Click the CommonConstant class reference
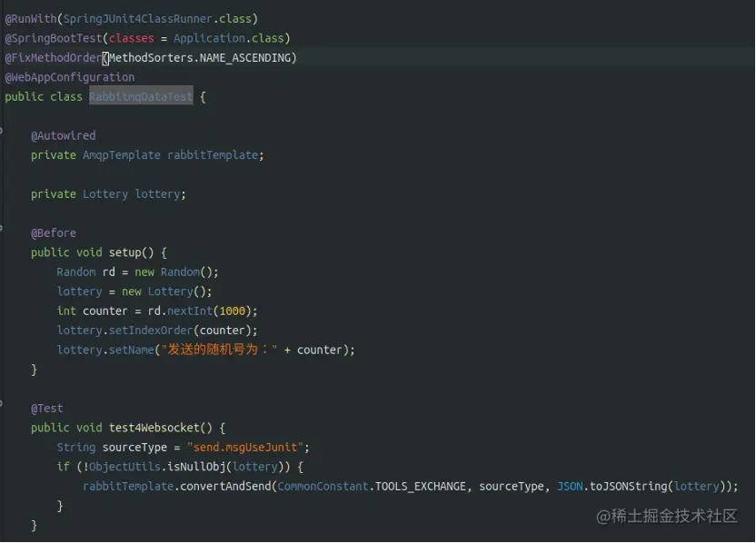The height and width of the screenshot is (543, 756). (323, 487)
